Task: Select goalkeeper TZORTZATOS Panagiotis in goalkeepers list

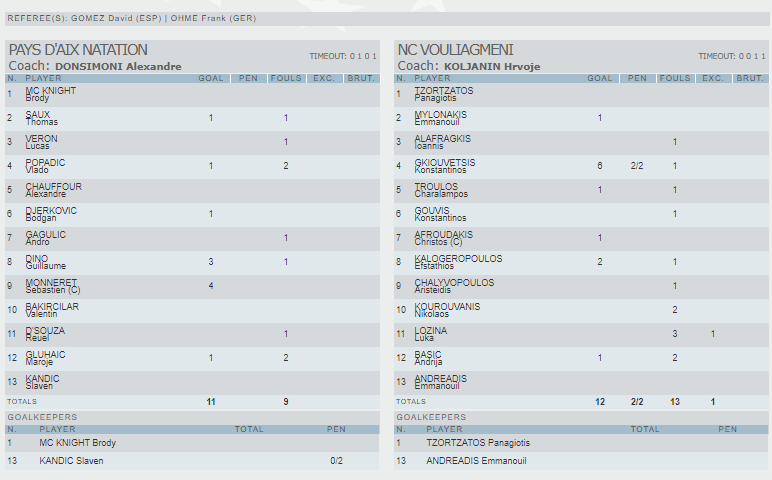Action: click(x=478, y=442)
